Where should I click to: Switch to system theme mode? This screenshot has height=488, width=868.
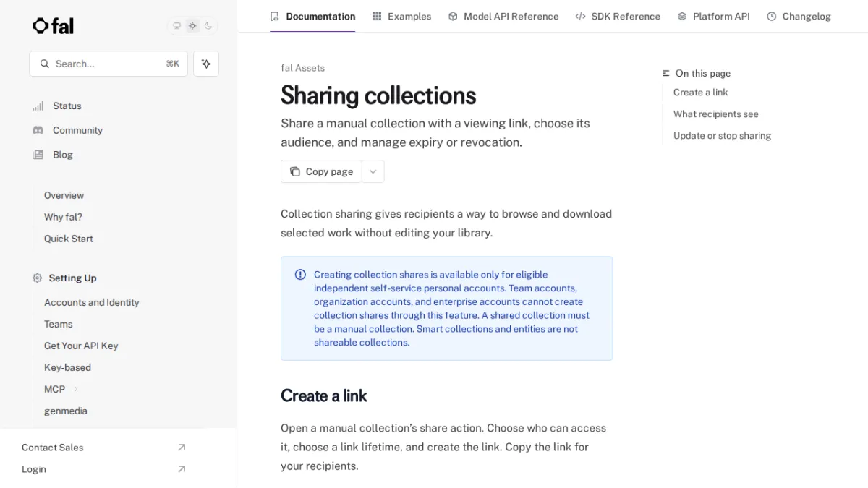point(176,26)
